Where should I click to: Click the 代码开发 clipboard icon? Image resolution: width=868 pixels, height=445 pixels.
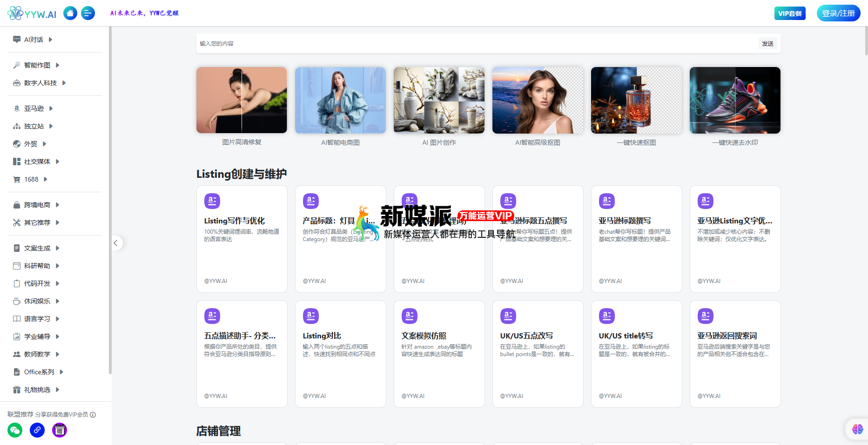(17, 283)
